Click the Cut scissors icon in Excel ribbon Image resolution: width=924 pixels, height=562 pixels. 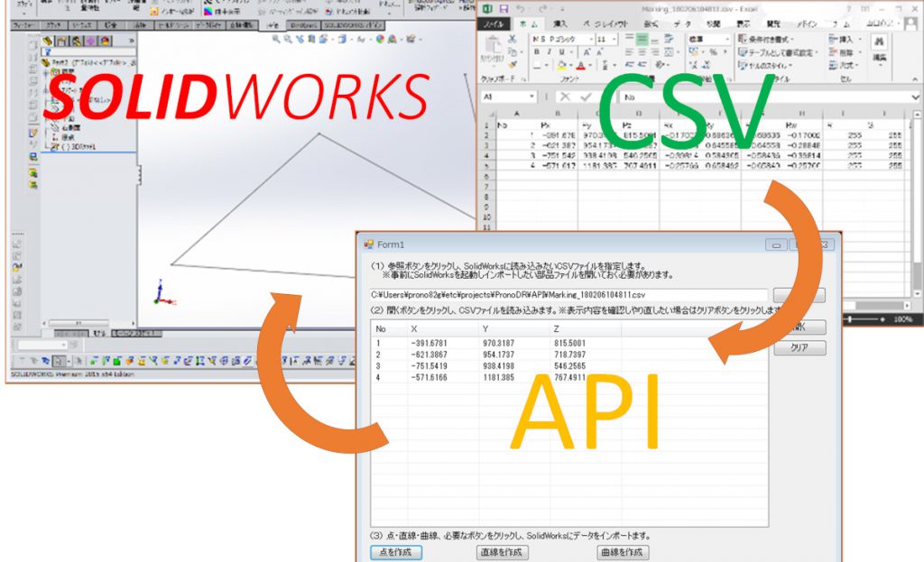coord(513,39)
